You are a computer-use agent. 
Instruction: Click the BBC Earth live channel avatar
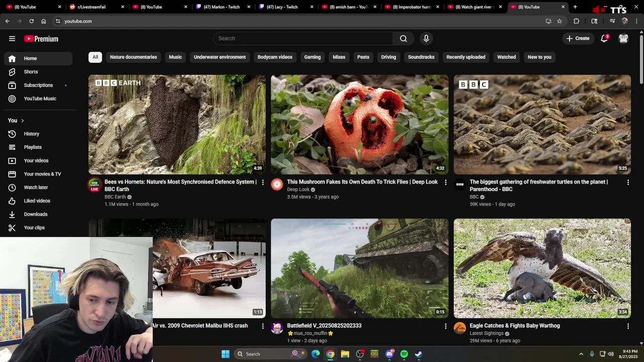tap(95, 185)
